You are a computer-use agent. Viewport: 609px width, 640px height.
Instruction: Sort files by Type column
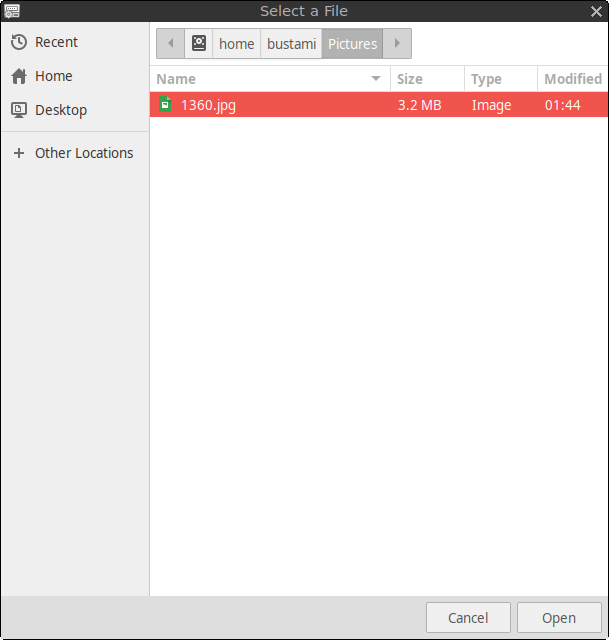click(501, 79)
